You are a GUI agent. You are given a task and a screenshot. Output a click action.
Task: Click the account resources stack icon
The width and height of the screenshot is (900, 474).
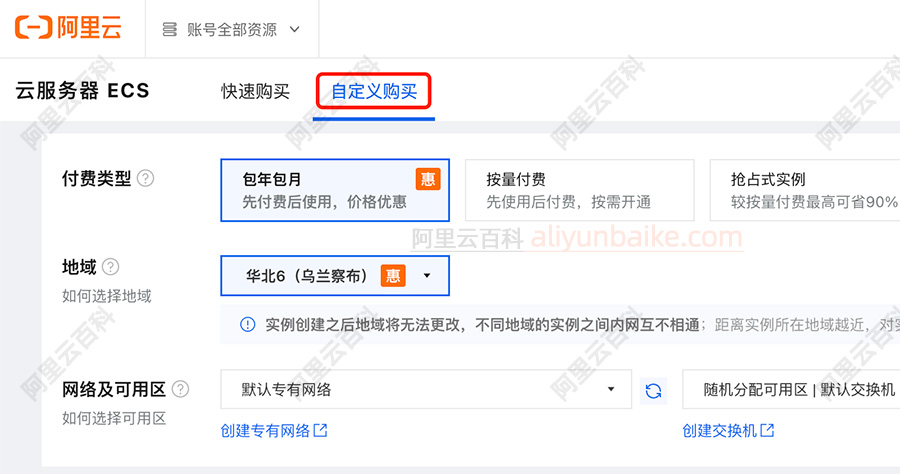click(169, 29)
